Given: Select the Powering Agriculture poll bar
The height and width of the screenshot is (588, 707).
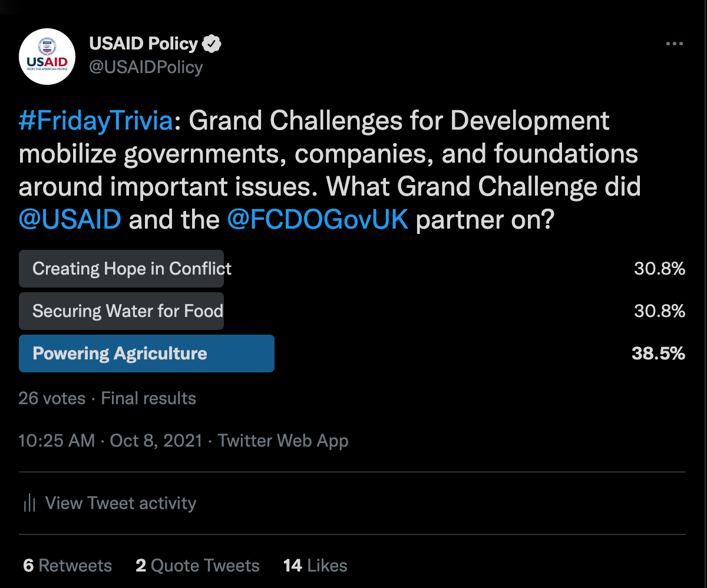Looking at the screenshot, I should [147, 354].
